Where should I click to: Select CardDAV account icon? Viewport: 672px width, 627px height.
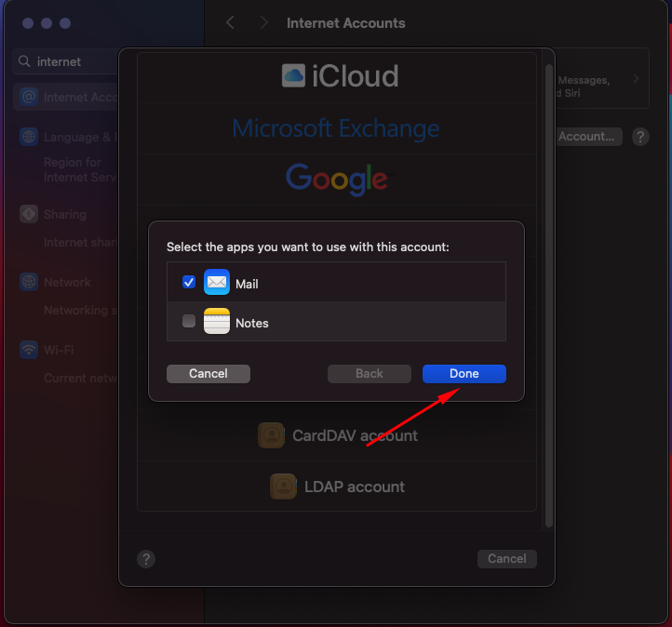click(x=271, y=435)
